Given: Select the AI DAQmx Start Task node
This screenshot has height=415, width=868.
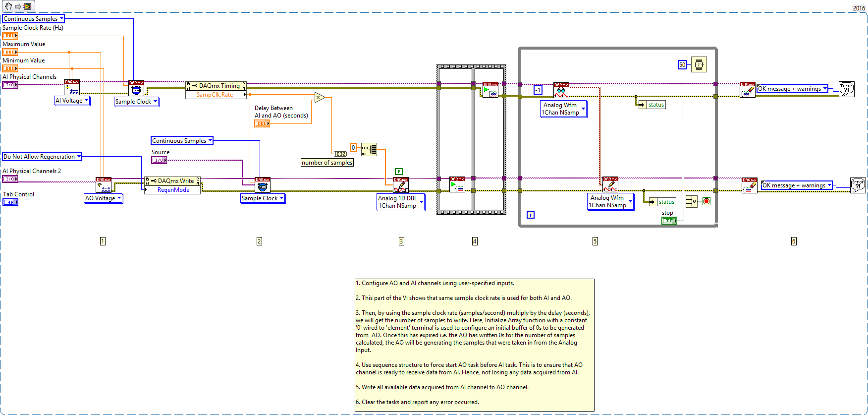Looking at the screenshot, I should [490, 90].
